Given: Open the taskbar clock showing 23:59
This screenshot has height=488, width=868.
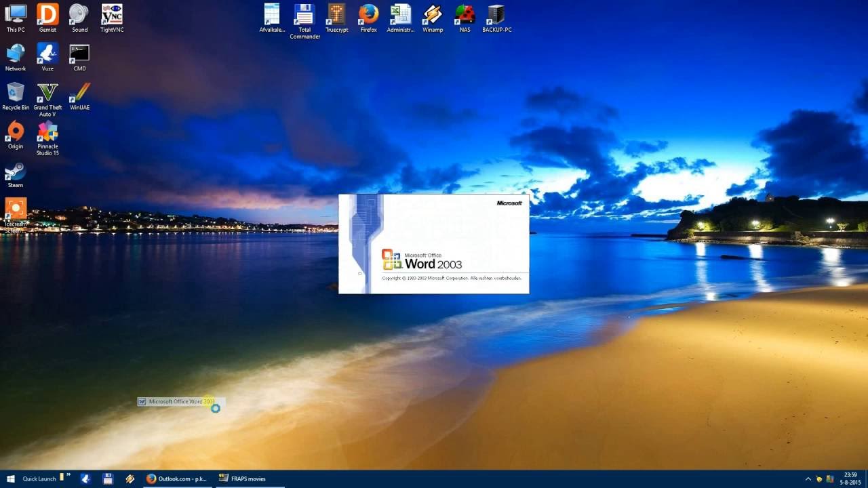Looking at the screenshot, I should [x=850, y=479].
